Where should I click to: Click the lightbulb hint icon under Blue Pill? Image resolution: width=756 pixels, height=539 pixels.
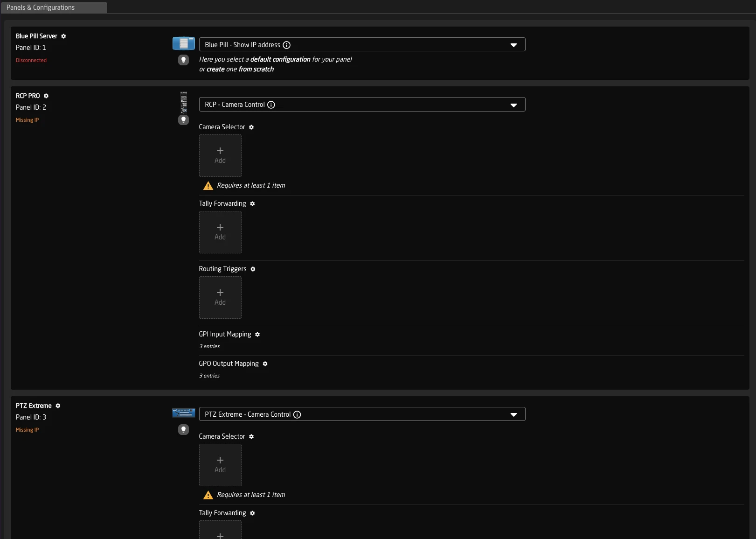click(x=183, y=60)
